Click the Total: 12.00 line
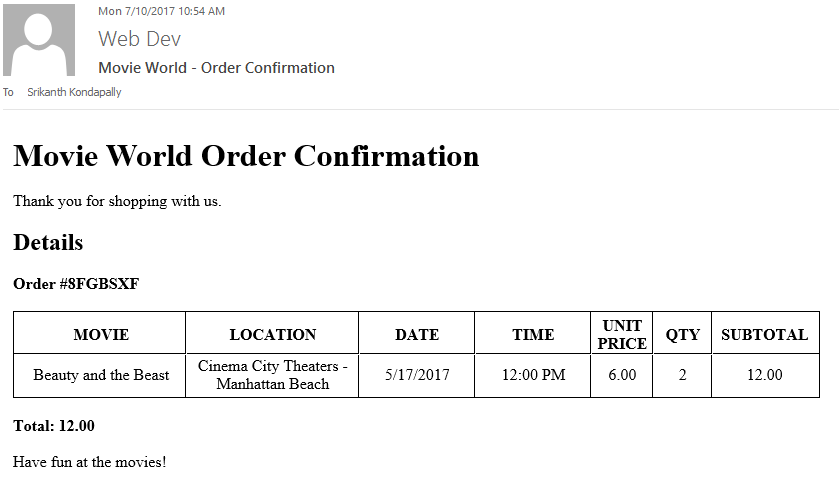Image resolution: width=839 pixels, height=480 pixels. [54, 426]
